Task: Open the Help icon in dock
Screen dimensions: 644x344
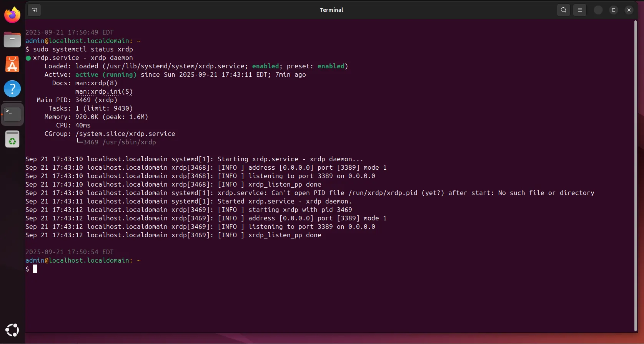Action: coord(12,89)
